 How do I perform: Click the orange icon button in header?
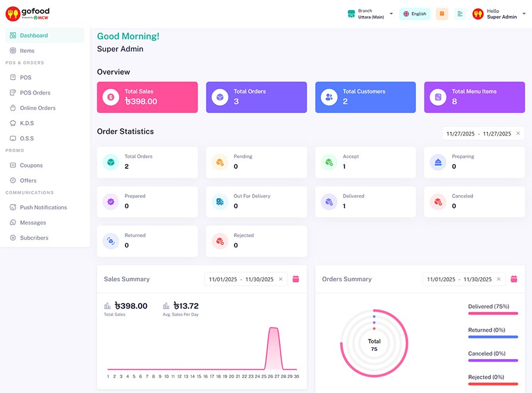(x=442, y=14)
